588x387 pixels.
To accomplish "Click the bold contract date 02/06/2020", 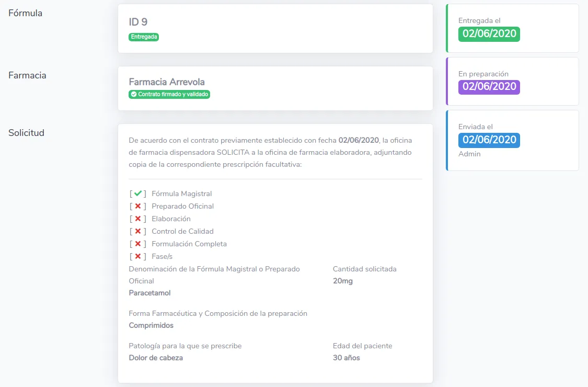I will pos(359,140).
